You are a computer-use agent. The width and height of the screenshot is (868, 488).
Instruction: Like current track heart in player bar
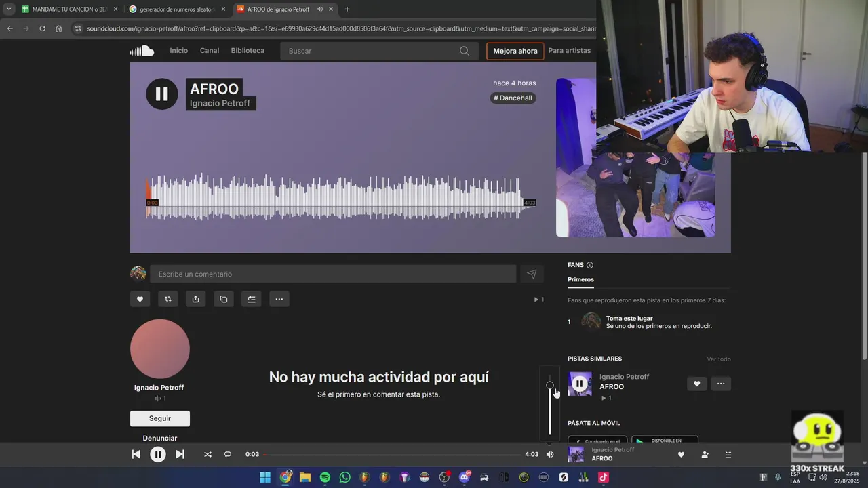(681, 454)
